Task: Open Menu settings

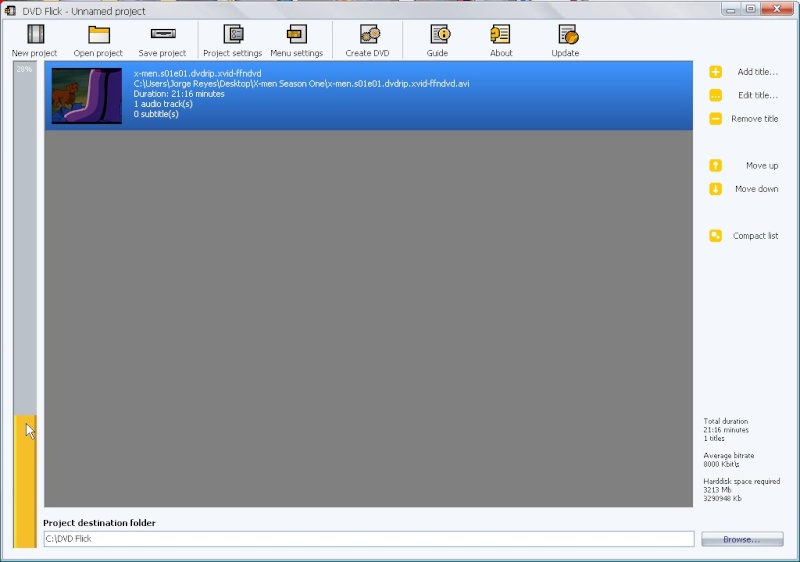Action: pos(296,41)
